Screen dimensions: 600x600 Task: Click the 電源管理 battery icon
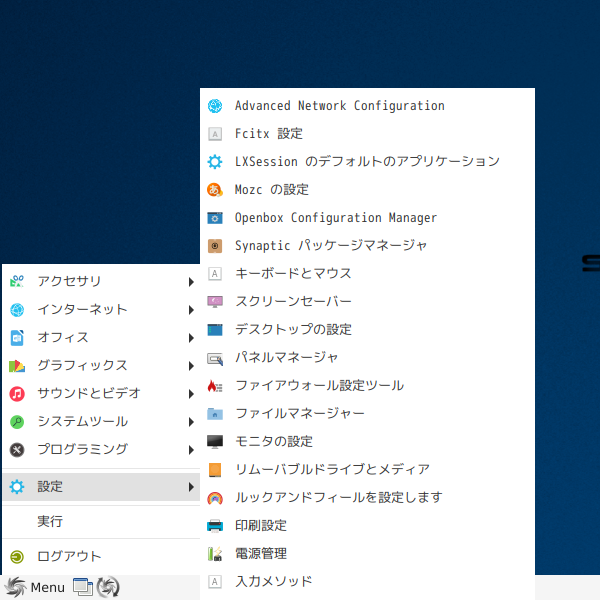point(215,554)
